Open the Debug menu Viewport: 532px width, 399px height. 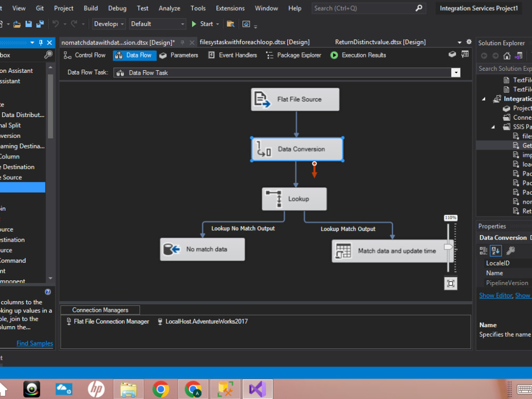117,8
